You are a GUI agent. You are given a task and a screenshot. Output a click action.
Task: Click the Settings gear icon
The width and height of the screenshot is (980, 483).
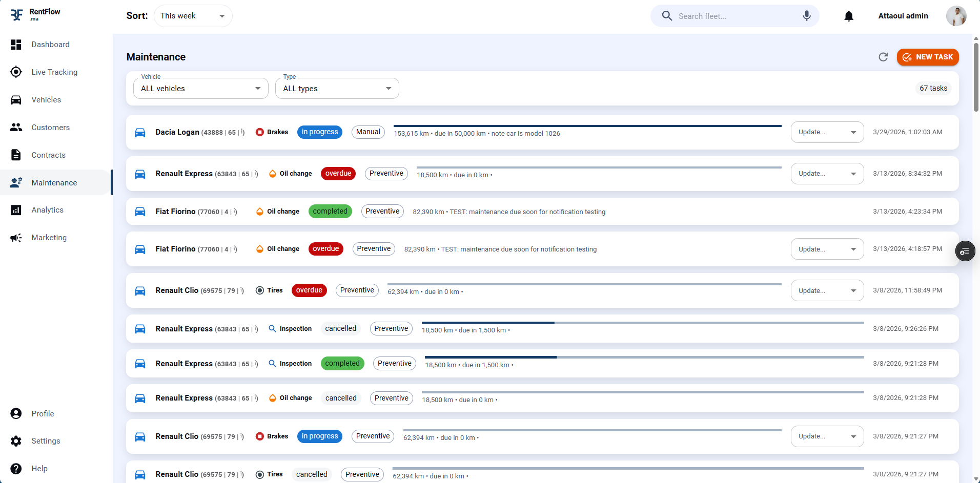click(16, 441)
